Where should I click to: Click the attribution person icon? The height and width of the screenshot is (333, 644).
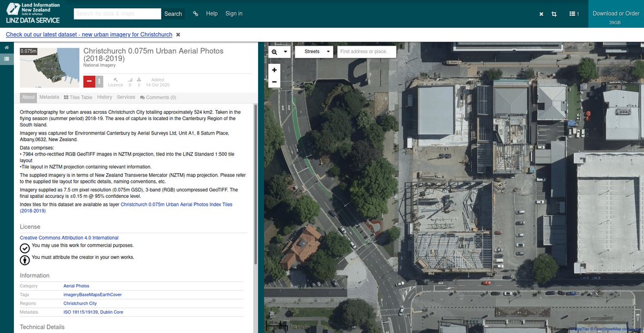point(25,260)
